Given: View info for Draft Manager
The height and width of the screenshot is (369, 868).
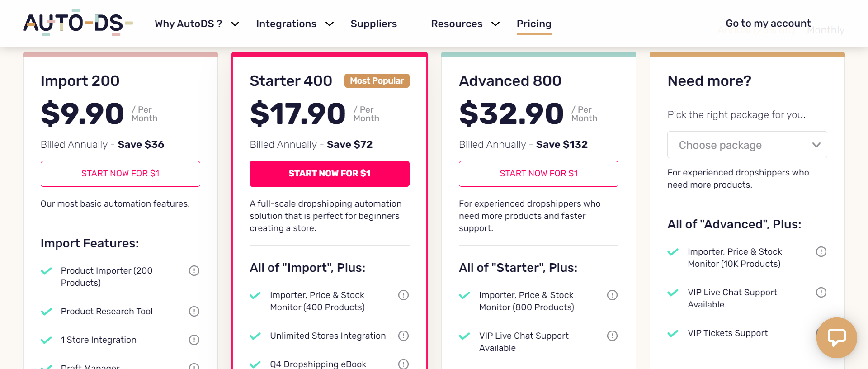Looking at the screenshot, I should 194,366.
